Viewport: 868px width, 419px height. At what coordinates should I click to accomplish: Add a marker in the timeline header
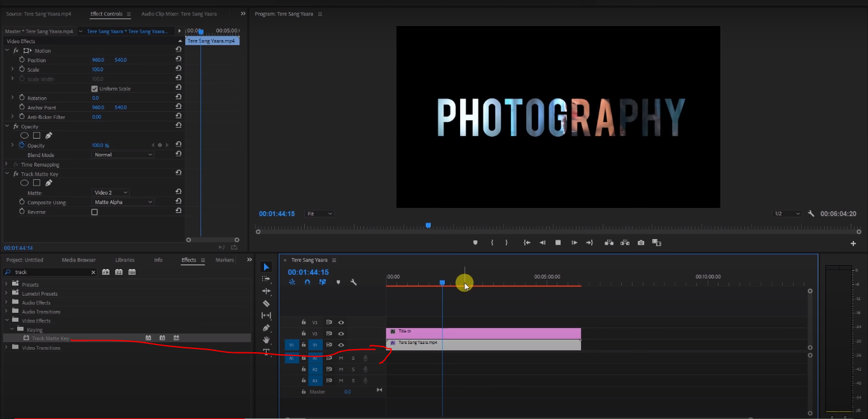[x=339, y=282]
